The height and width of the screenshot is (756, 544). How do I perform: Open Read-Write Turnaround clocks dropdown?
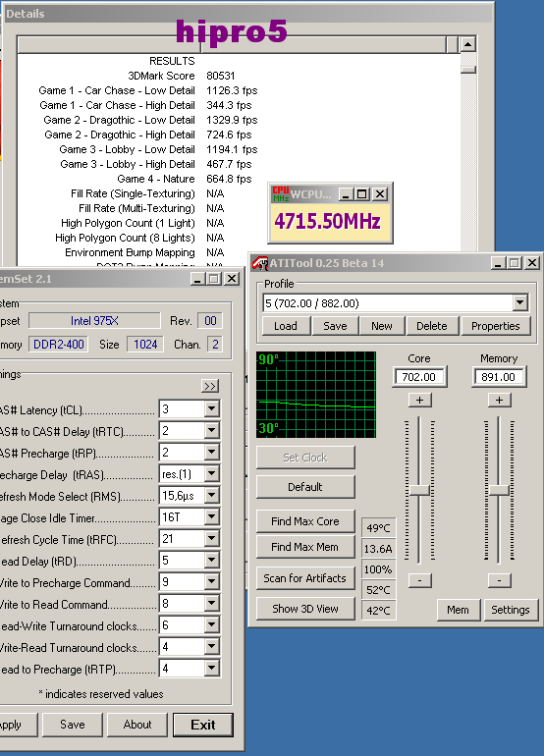(211, 625)
